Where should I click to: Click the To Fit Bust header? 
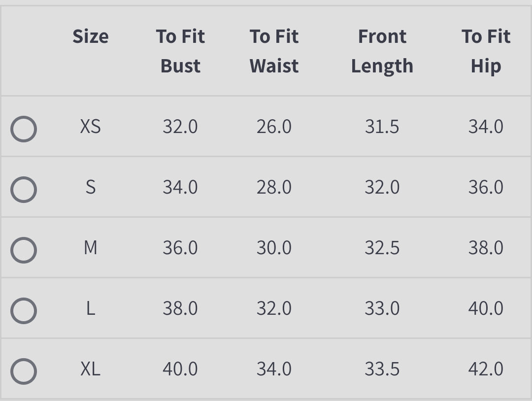[x=180, y=51]
